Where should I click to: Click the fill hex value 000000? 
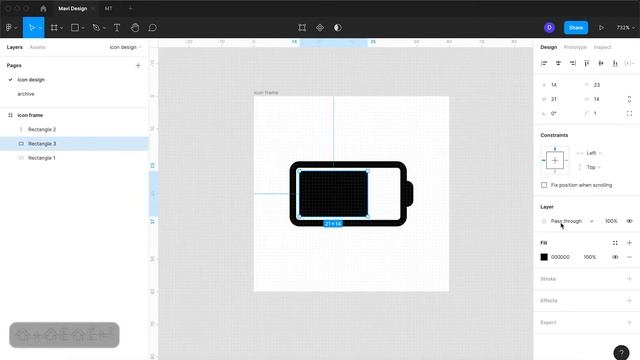pos(560,257)
